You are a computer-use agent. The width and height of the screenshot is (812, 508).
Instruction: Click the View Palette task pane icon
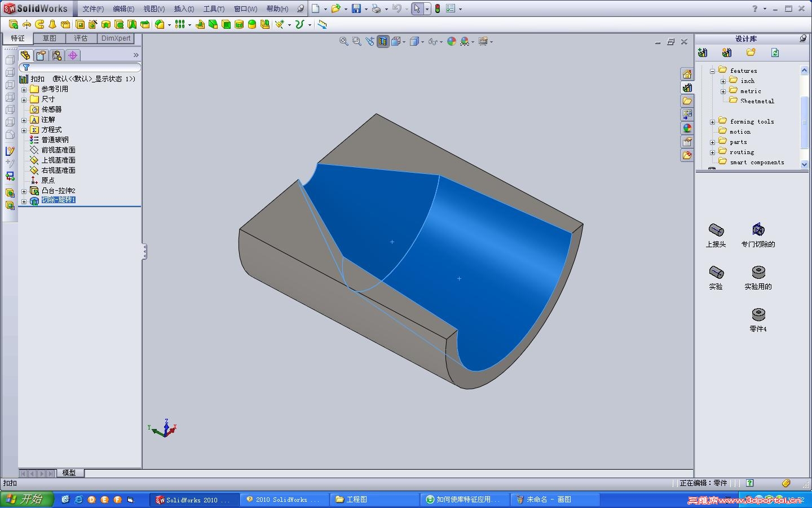[x=687, y=115]
